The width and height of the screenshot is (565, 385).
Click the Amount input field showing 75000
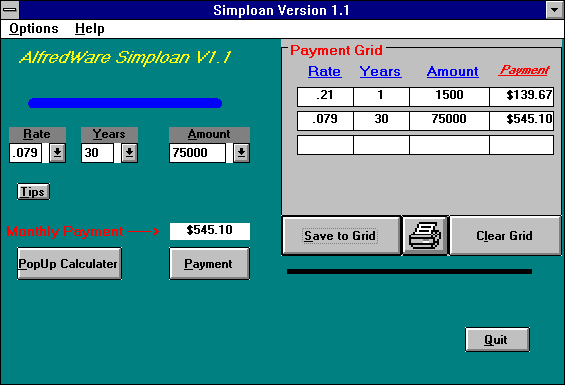tap(197, 153)
